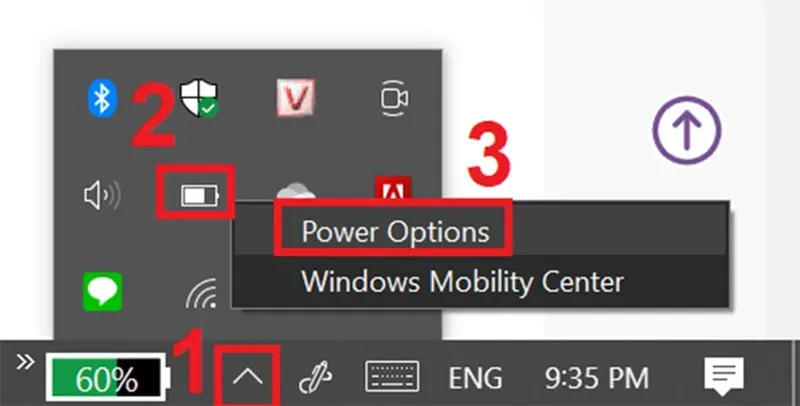This screenshot has width=800, height=406.
Task: Expand hidden icons with the up chevron
Action: tap(247, 377)
